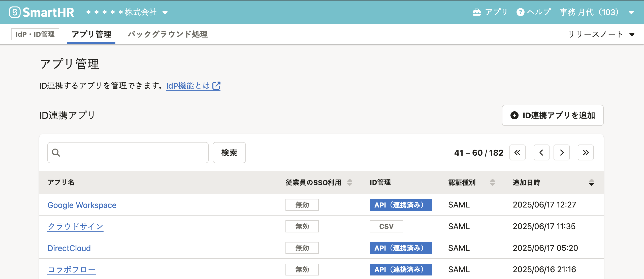Open the external link icon beside IdP機能とは
The height and width of the screenshot is (279, 644).
[216, 86]
